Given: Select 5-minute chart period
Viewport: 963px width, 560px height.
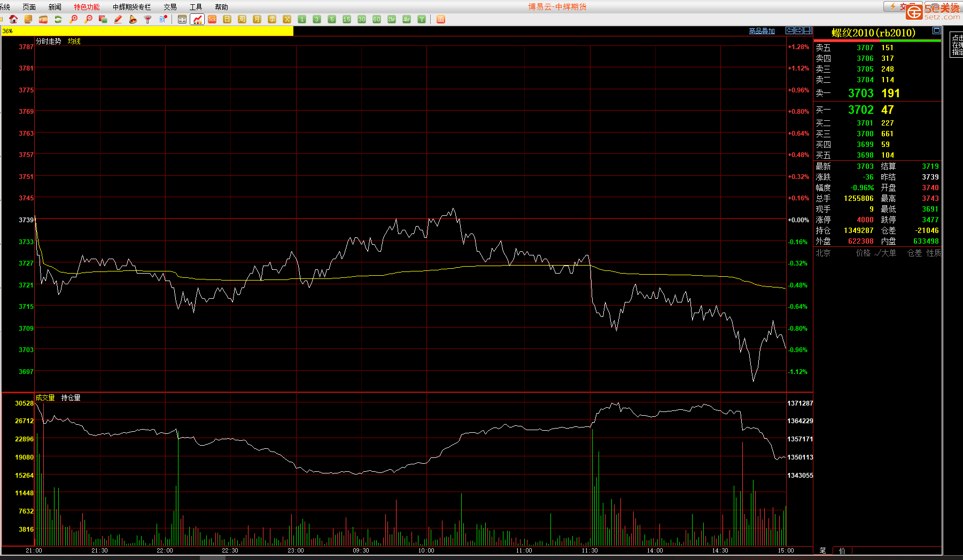Looking at the screenshot, I should point(332,19).
